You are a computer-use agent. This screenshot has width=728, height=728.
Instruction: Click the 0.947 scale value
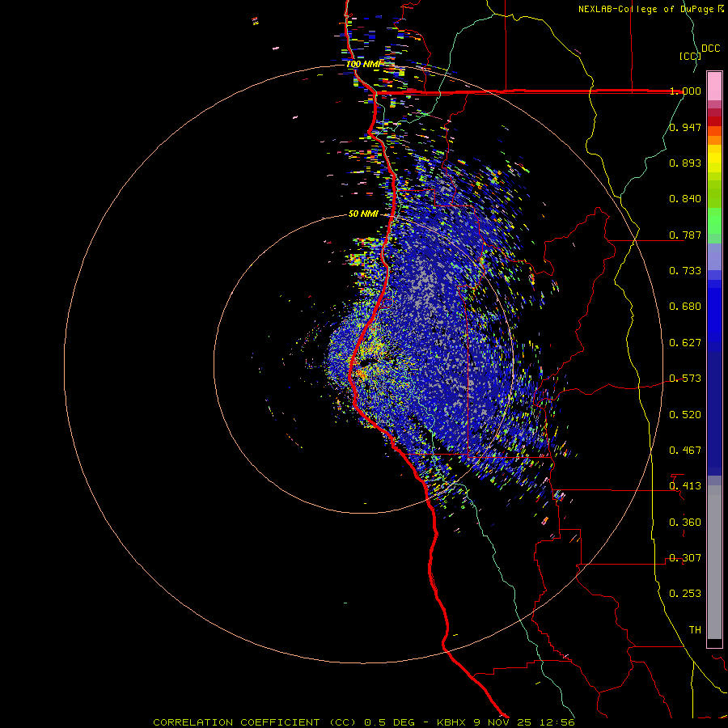pyautogui.click(x=685, y=127)
